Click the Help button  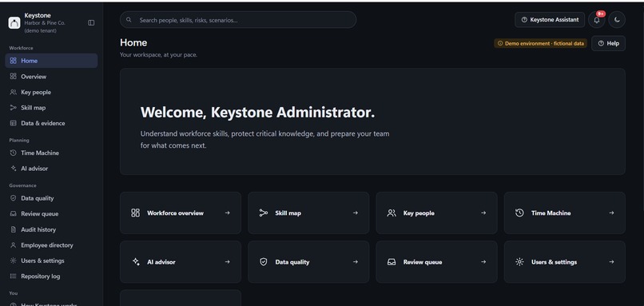(608, 43)
